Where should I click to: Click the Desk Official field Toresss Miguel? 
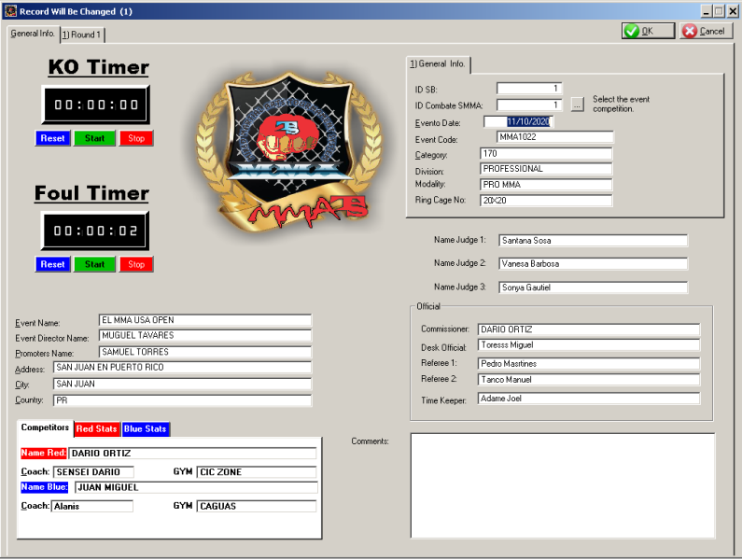(589, 345)
